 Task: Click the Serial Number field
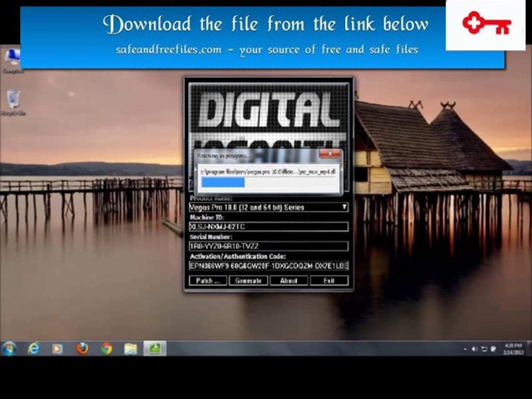pos(268,246)
